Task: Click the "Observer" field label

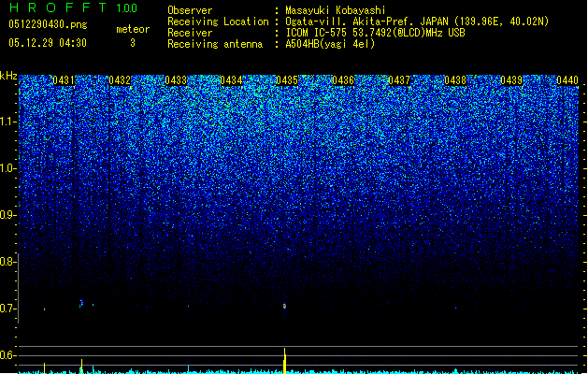Action: [x=190, y=10]
